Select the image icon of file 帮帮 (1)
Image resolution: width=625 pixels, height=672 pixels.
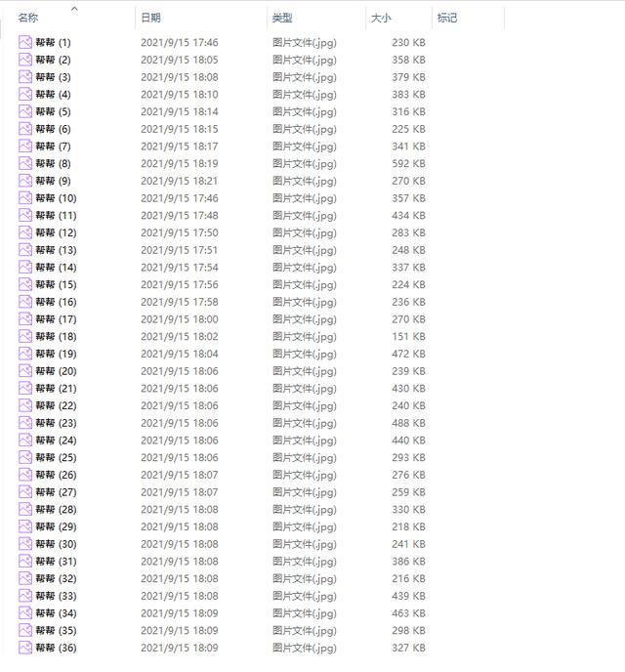pyautogui.click(x=25, y=42)
